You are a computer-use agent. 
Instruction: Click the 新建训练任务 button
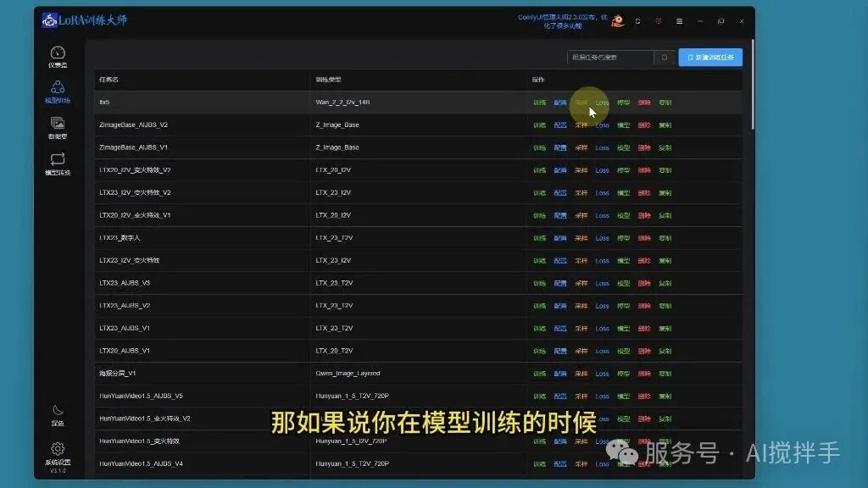pos(710,58)
